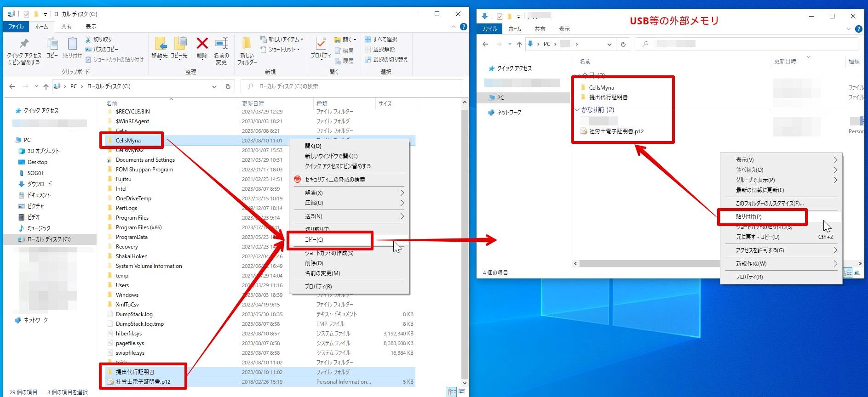This screenshot has width=868, height=397.
Task: Click the Move To (移動先) ribbon icon
Action: point(160,44)
